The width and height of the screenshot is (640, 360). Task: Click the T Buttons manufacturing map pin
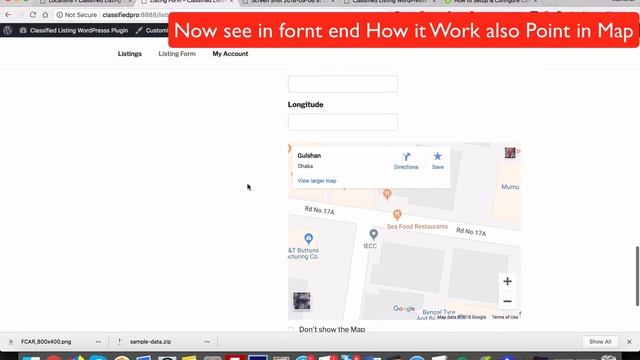click(x=309, y=238)
